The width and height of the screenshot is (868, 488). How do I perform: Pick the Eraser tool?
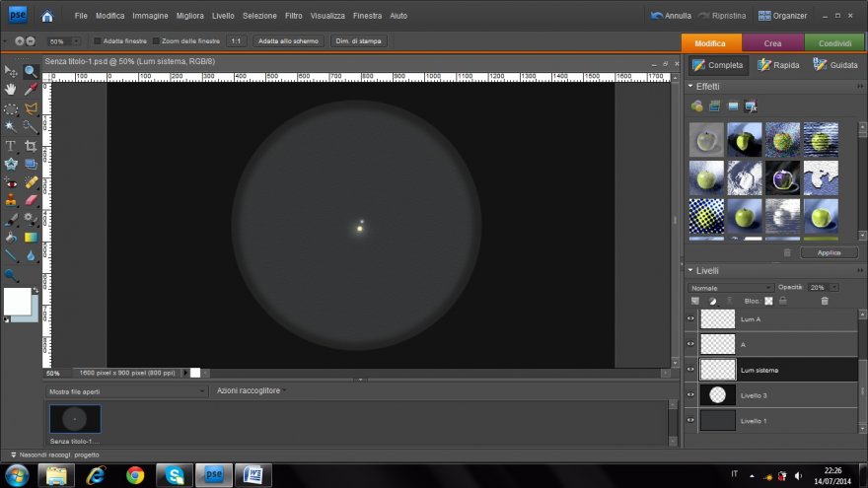[x=31, y=200]
